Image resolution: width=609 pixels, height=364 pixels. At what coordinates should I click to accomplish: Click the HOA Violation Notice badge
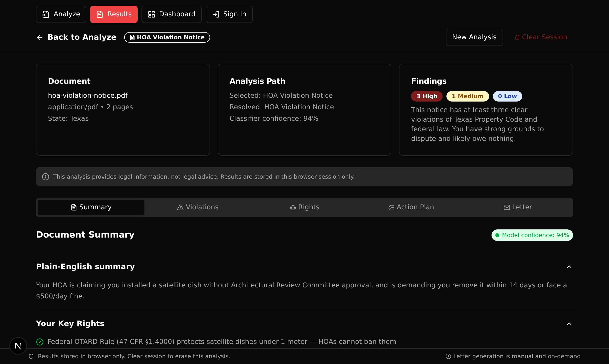(x=167, y=37)
